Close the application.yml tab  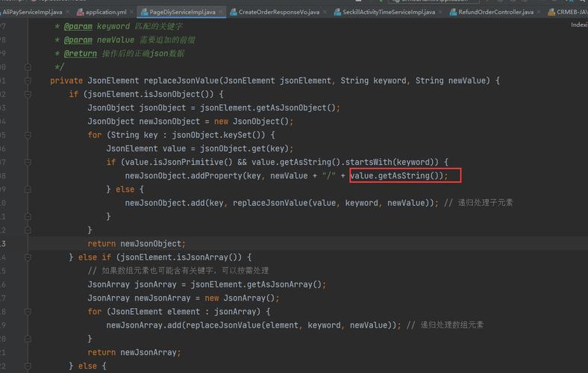pos(131,12)
